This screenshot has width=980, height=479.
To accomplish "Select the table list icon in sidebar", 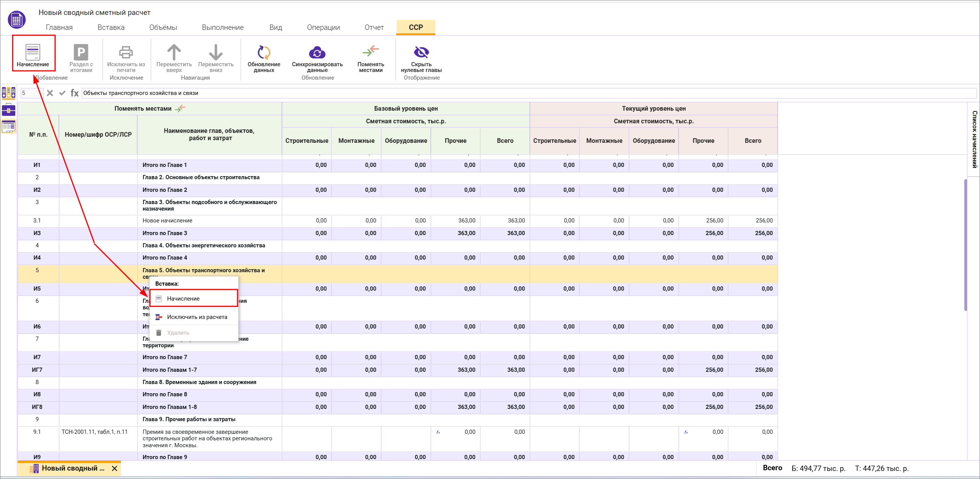I will (8, 126).
